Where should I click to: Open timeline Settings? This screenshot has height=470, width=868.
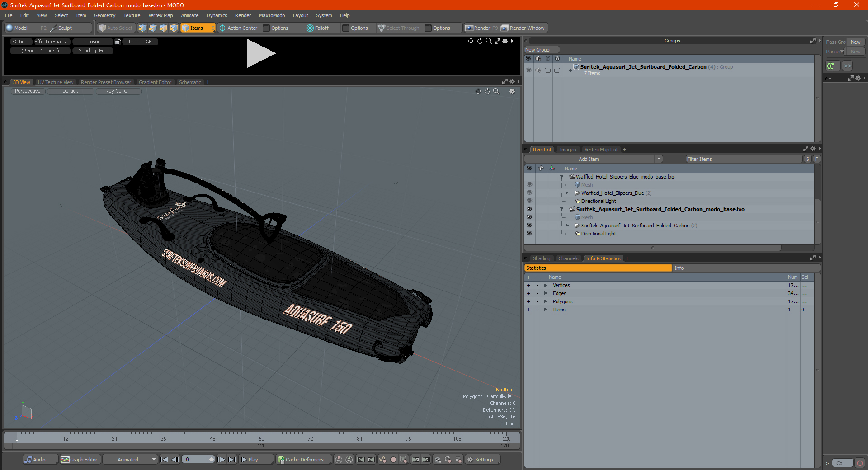[x=483, y=460]
